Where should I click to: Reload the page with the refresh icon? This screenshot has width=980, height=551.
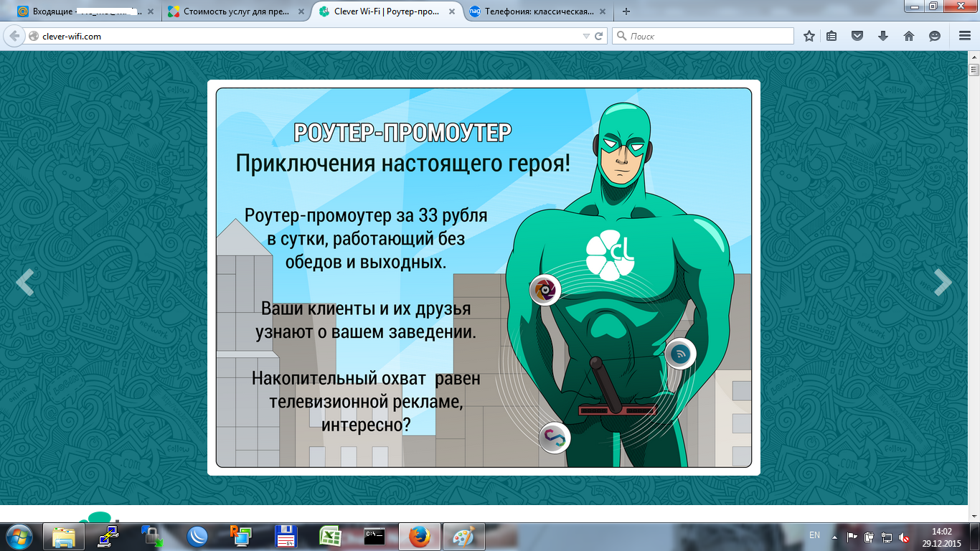pos(599,36)
